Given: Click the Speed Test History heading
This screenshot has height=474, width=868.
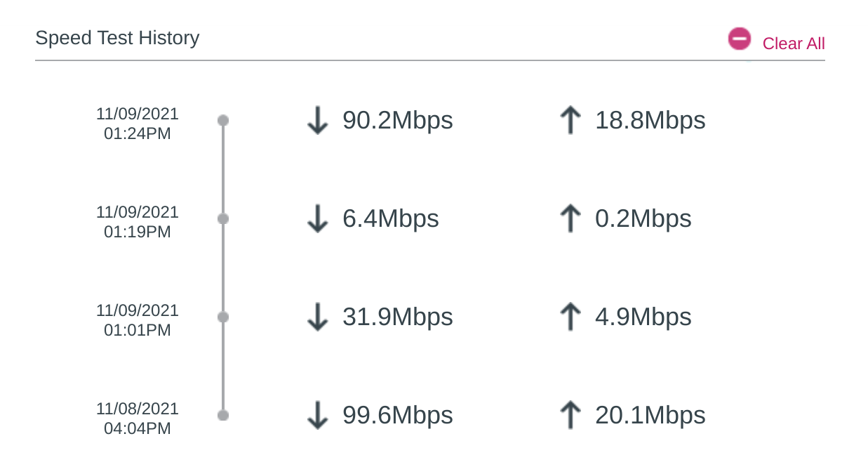Looking at the screenshot, I should 117,38.
